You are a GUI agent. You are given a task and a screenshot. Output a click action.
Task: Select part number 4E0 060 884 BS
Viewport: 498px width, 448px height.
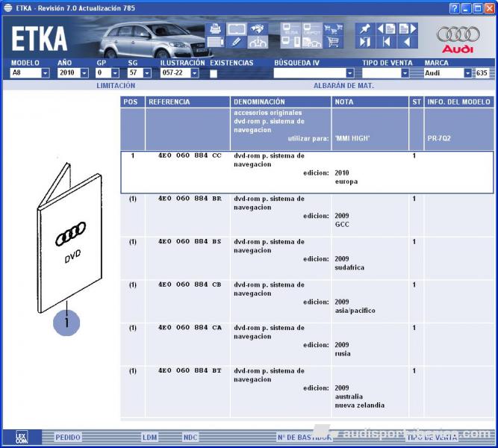click(x=190, y=241)
